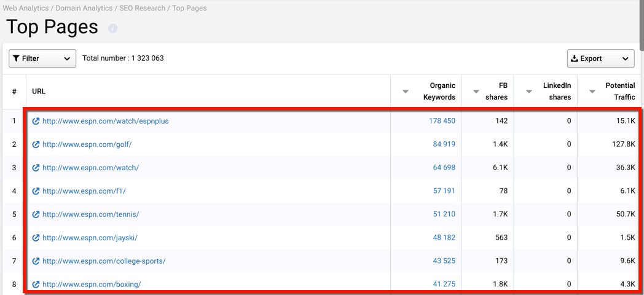644x295 pixels.
Task: Open external link icon for espnplus row
Action: tap(36, 121)
